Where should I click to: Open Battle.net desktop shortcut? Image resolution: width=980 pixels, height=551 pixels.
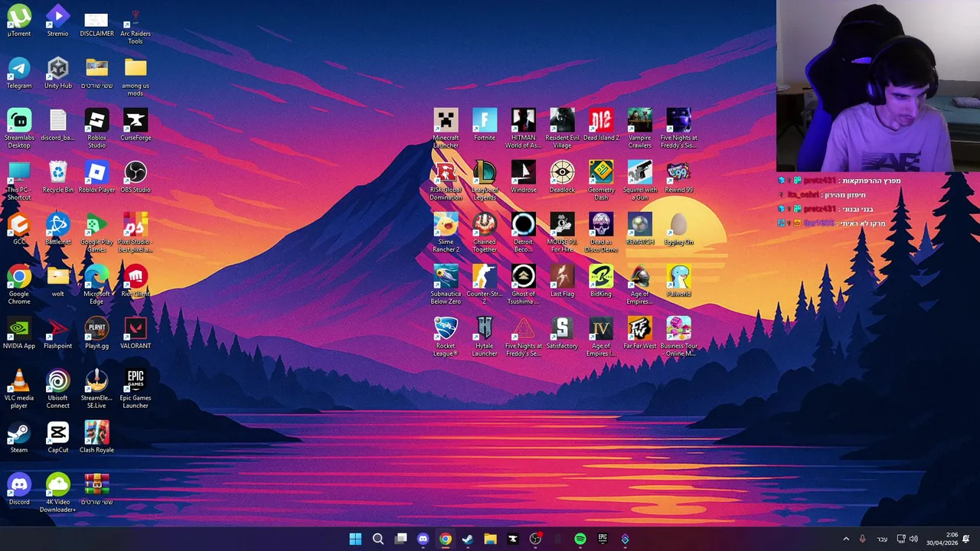tap(57, 229)
